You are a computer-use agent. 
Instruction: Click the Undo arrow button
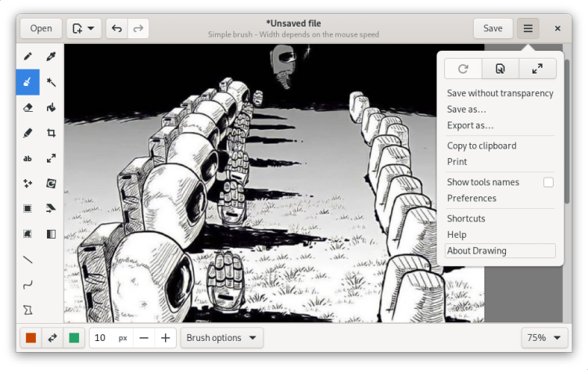[117, 29]
